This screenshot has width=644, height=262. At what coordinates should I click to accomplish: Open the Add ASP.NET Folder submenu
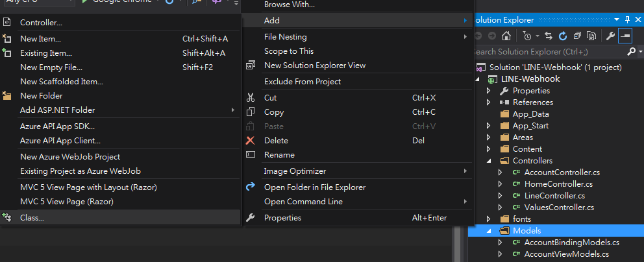57,110
